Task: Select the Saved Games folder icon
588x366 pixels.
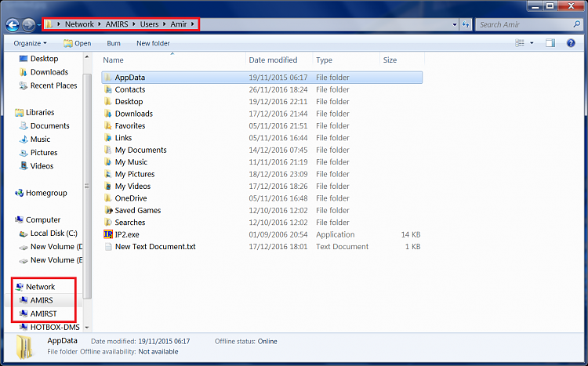Action: (x=108, y=210)
